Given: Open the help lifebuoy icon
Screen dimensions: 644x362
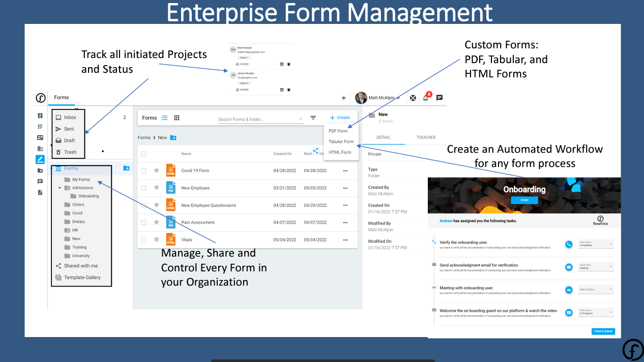Looking at the screenshot, I should click(413, 98).
